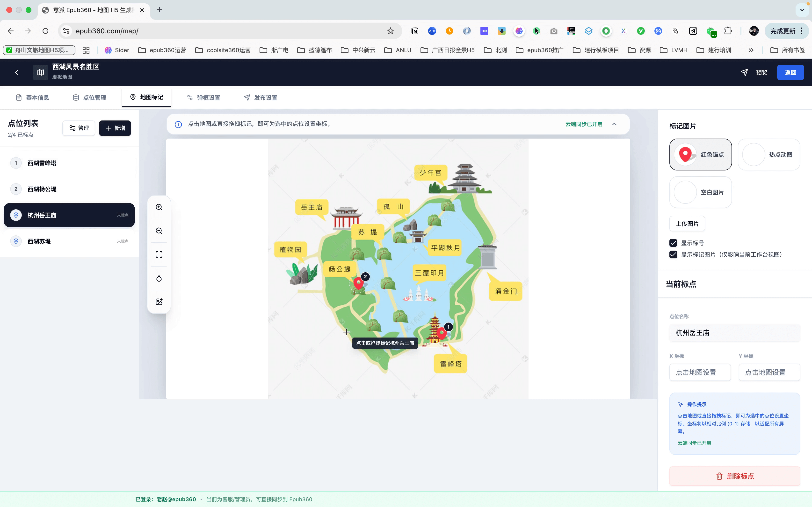Image resolution: width=812 pixels, height=507 pixels.
Task: Select the 红色锚点 marker swatch
Action: pyautogui.click(x=700, y=155)
